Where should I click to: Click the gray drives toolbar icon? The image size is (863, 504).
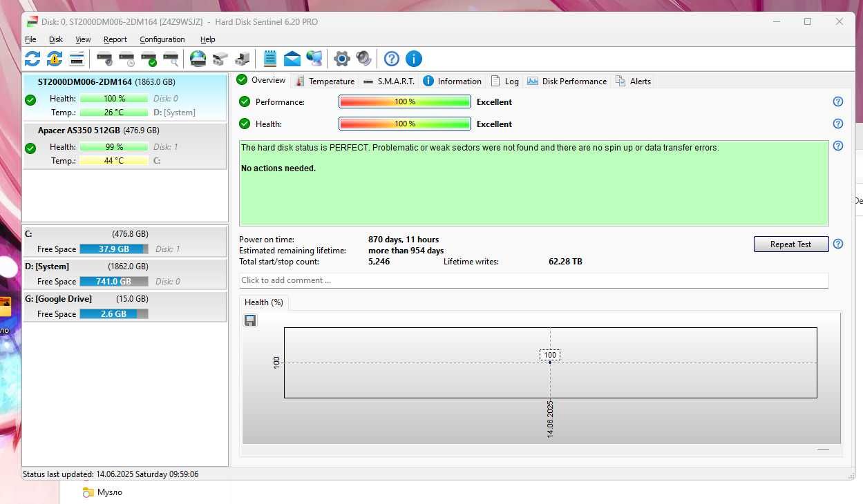pyautogui.click(x=220, y=59)
